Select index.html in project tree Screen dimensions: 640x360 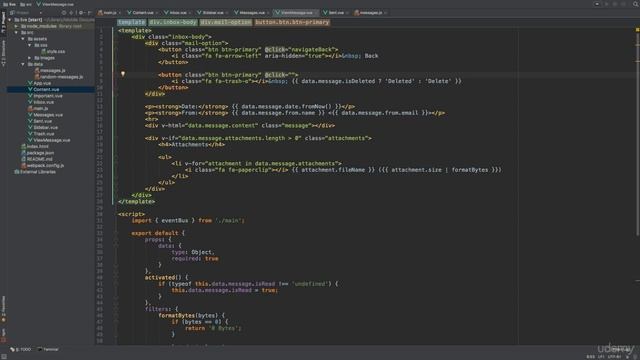tap(35, 147)
